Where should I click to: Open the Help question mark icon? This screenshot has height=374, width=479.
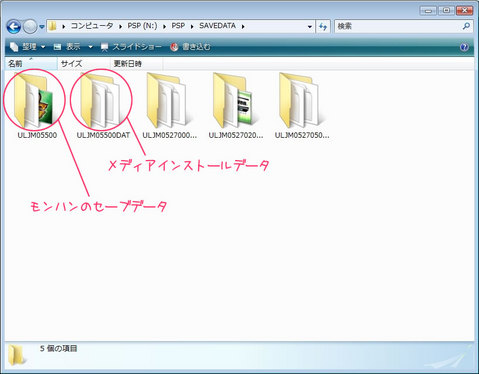[x=464, y=47]
